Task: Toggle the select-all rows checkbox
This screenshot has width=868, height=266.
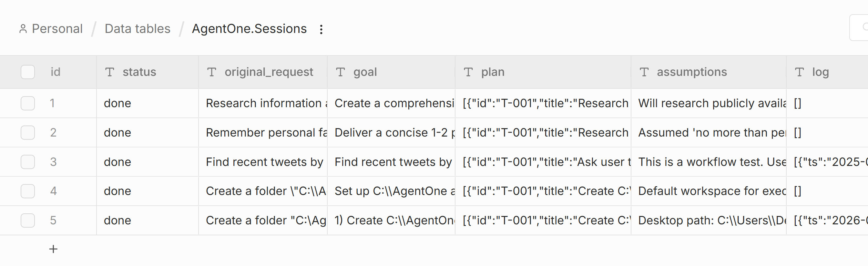Action: 28,72
